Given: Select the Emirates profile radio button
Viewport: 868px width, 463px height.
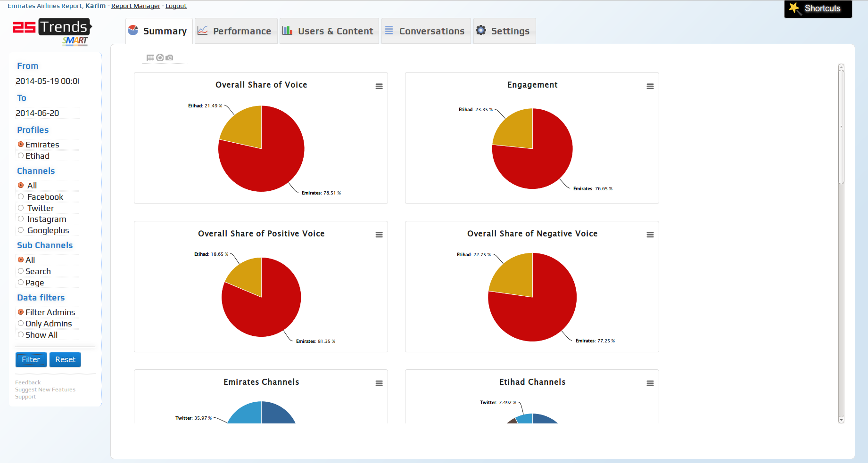Looking at the screenshot, I should 21,144.
